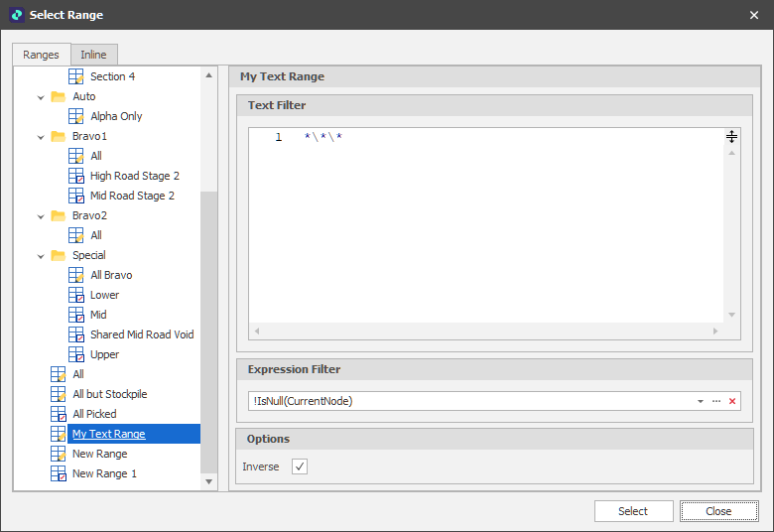Clear the expression filter with red X
Image resolution: width=774 pixels, height=532 pixels.
click(732, 401)
